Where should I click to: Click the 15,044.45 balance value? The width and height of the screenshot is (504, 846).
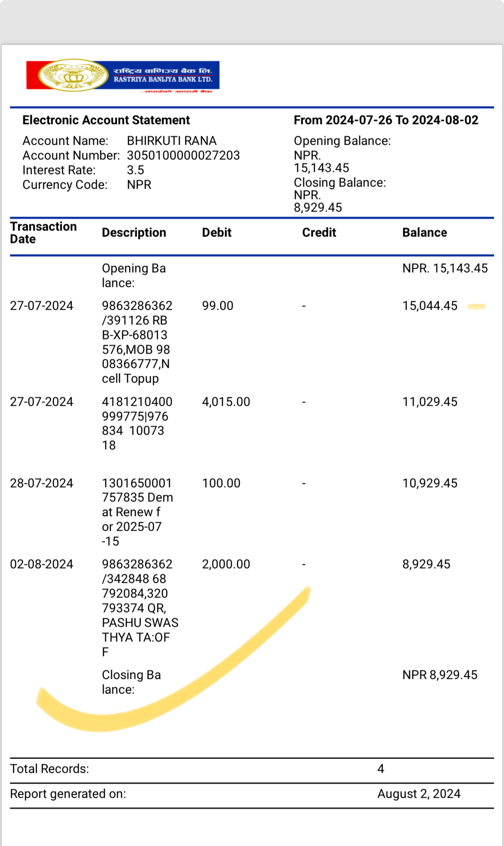pyautogui.click(x=430, y=306)
